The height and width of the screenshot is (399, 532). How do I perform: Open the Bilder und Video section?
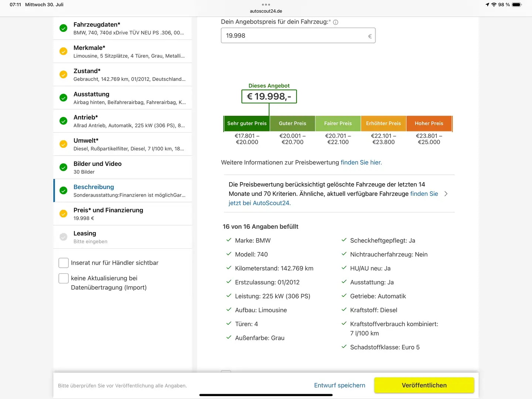click(x=123, y=167)
